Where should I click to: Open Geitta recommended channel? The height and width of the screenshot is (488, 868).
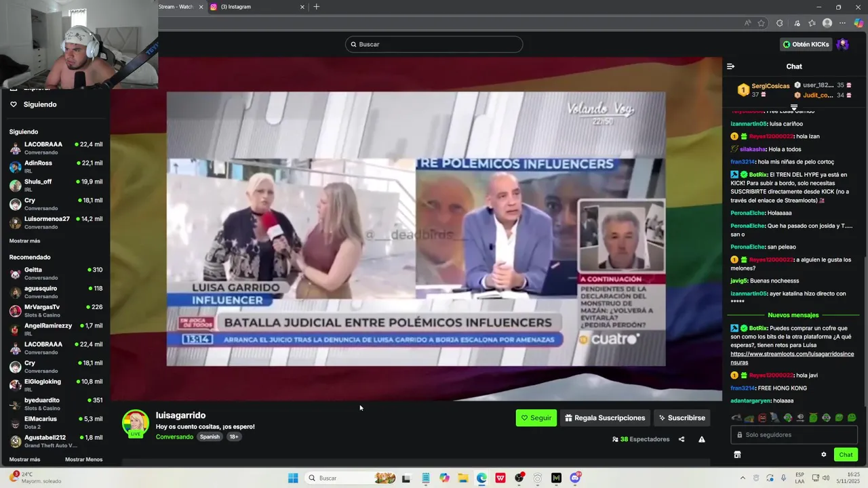pos(56,273)
